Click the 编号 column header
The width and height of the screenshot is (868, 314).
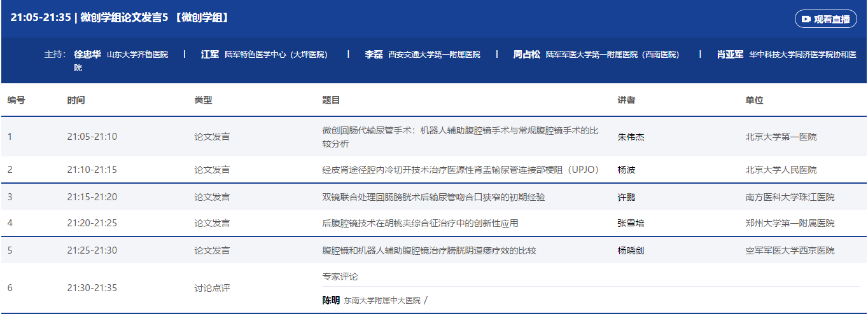(17, 100)
